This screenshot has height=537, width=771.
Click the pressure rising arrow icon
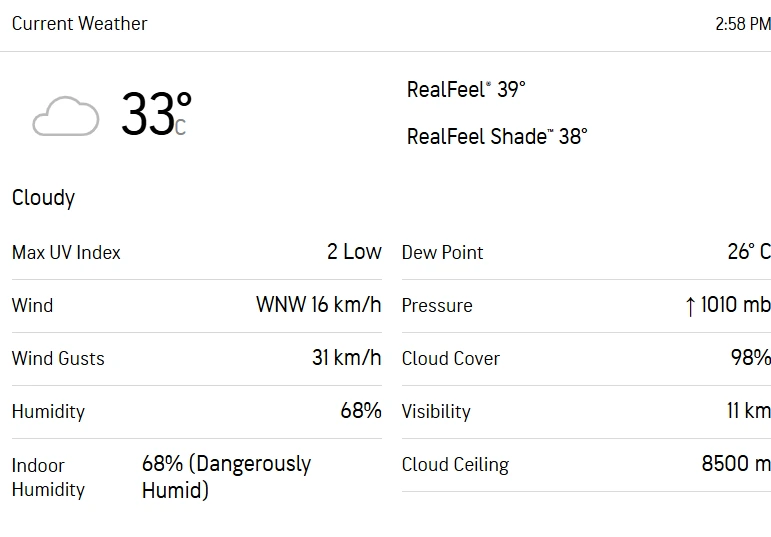(690, 306)
